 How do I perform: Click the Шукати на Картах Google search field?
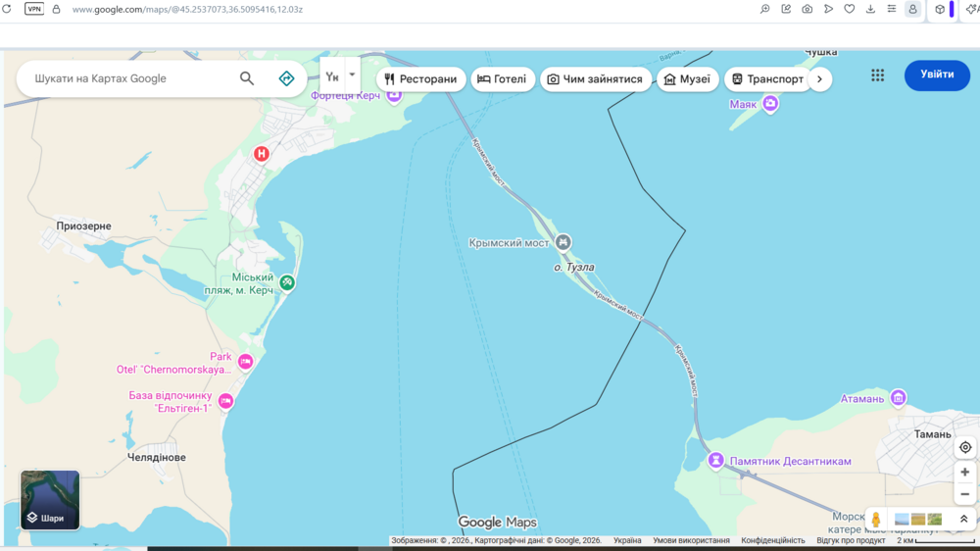132,78
